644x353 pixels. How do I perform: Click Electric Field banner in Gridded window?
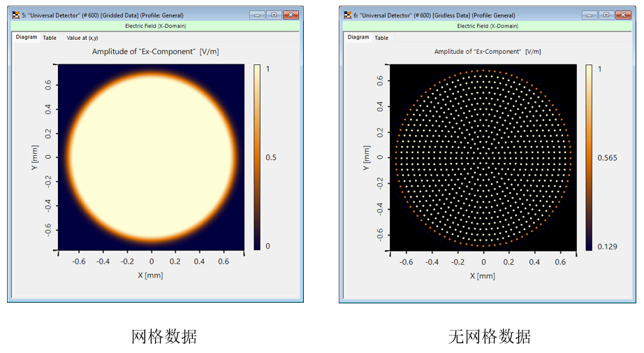click(x=155, y=26)
